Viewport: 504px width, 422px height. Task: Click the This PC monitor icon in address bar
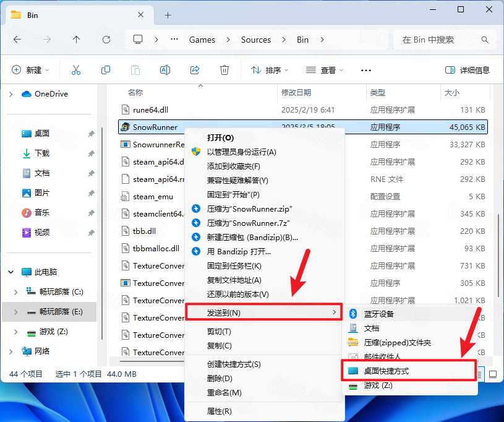[138, 39]
